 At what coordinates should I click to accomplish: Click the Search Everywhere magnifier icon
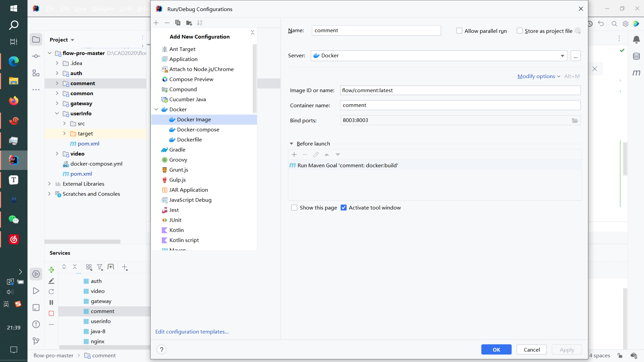click(x=614, y=24)
